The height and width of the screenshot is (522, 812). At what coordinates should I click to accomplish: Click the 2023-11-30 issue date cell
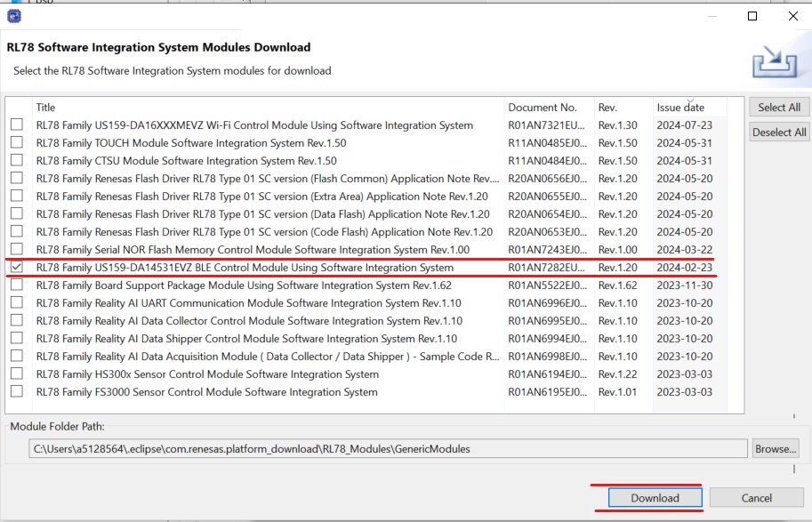(685, 285)
